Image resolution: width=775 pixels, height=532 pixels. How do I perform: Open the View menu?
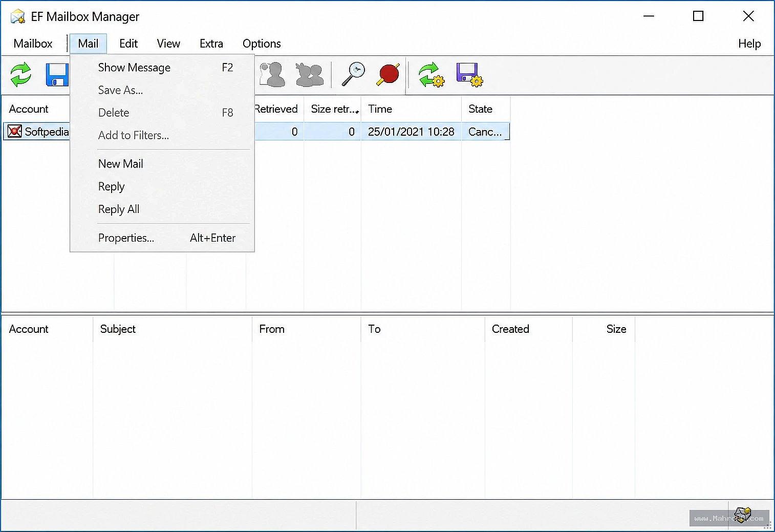(168, 44)
